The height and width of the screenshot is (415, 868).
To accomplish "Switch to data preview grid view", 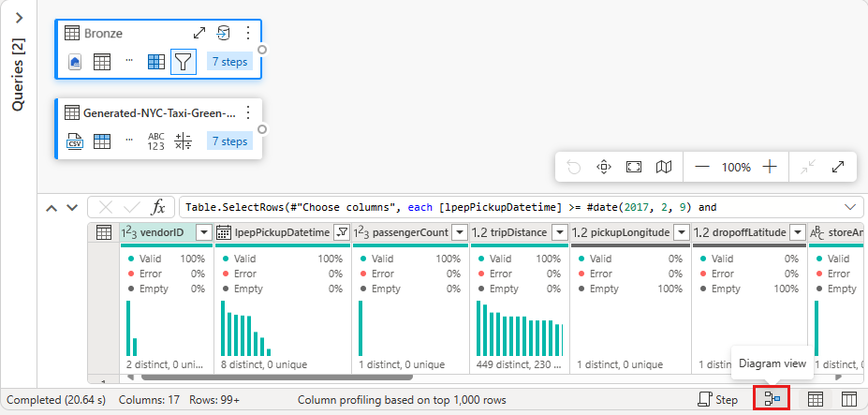I will point(815,398).
